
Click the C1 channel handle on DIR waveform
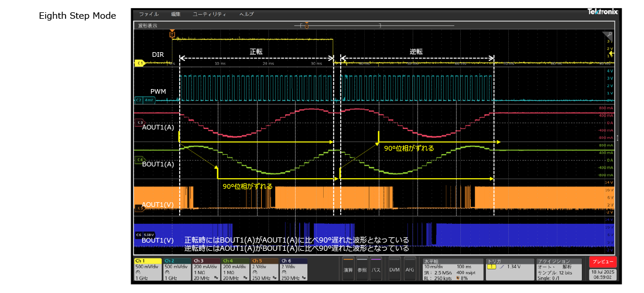coord(139,63)
